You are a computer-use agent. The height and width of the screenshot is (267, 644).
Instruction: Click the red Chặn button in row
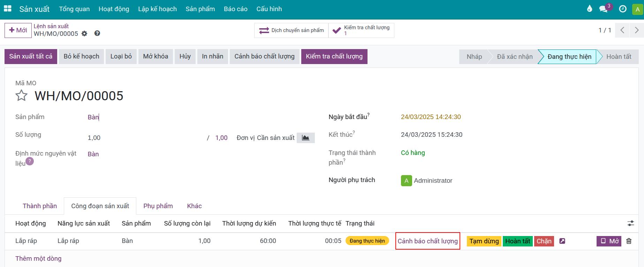click(x=544, y=241)
